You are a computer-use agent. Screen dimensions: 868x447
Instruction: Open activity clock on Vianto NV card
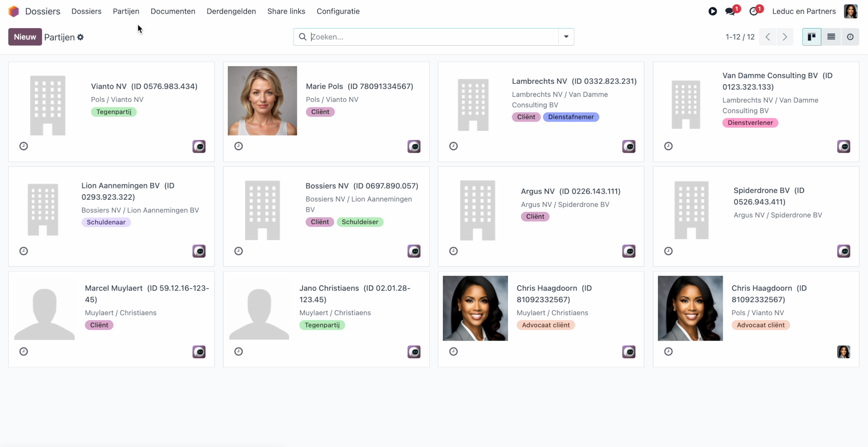tap(24, 146)
